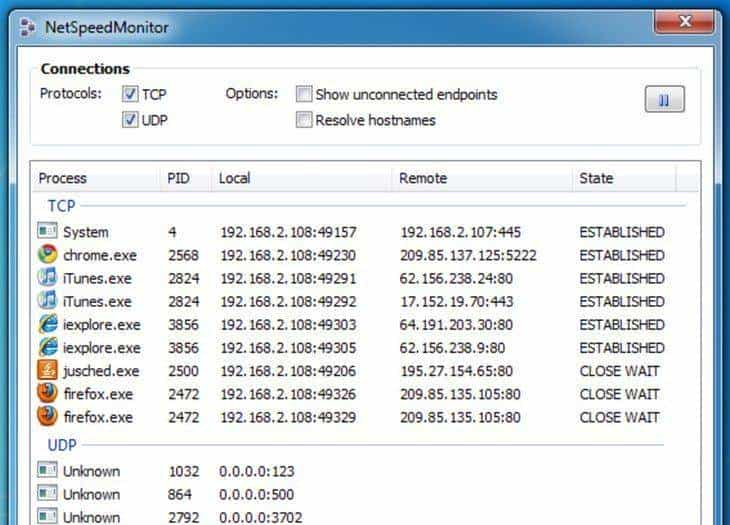Select firefox.exe name in port 49329 row
This screenshot has width=730, height=525.
(98, 417)
